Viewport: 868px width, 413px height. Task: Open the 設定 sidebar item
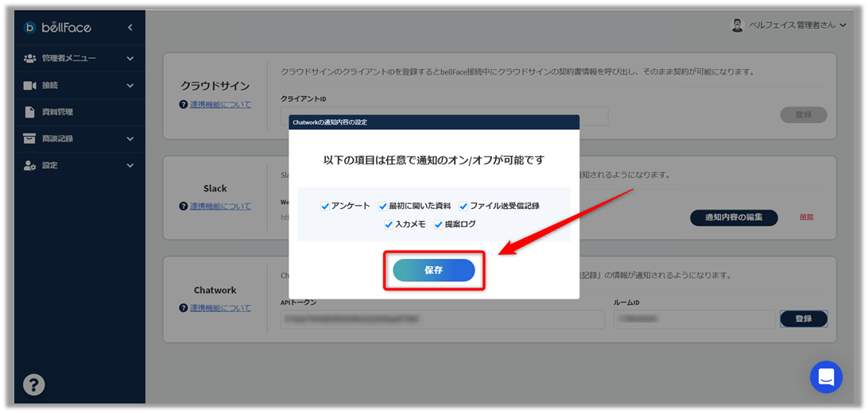tap(79, 165)
